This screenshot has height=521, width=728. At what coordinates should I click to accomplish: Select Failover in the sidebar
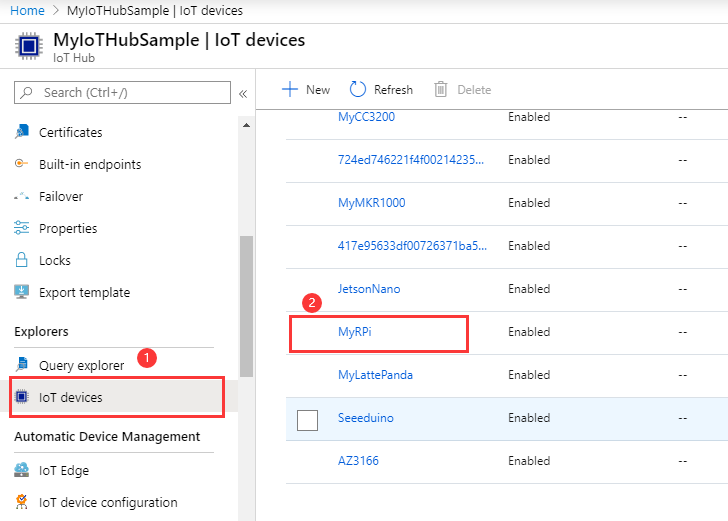click(61, 196)
